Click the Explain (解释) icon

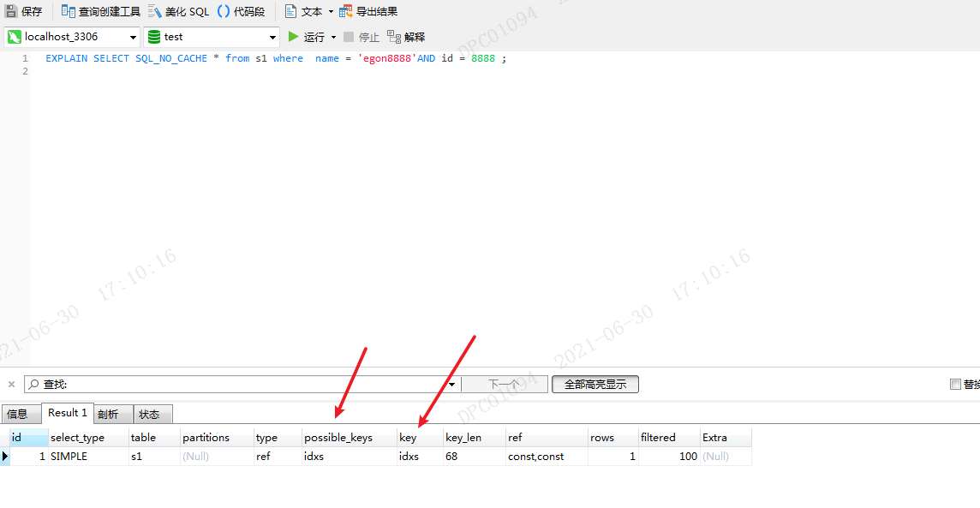394,37
